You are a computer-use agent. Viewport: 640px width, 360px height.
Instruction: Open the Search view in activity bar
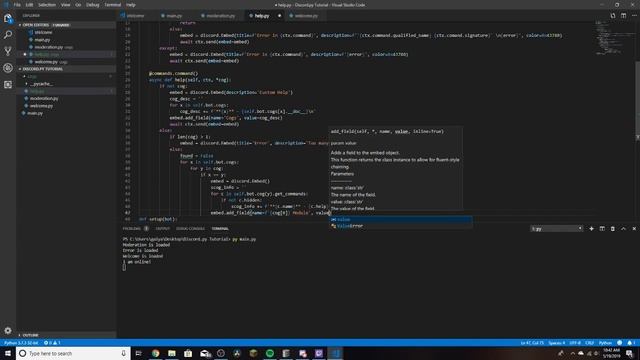pyautogui.click(x=8, y=35)
